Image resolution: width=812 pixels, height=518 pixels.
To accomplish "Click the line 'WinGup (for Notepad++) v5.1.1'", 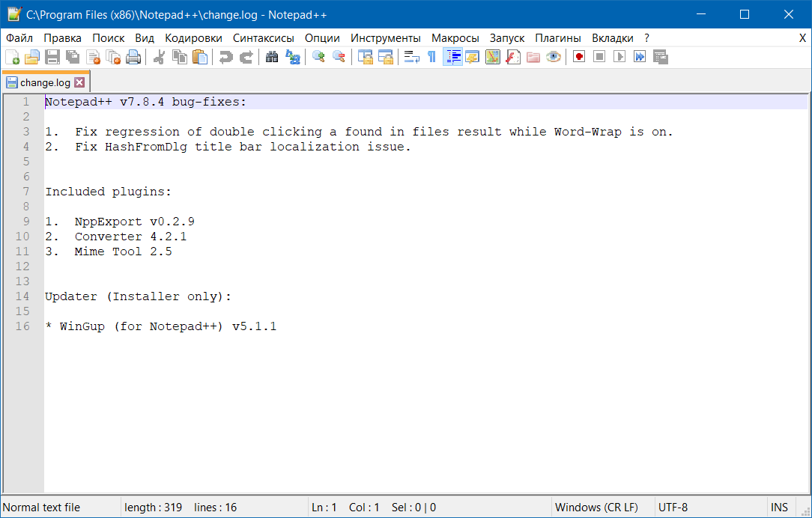I will [x=169, y=326].
